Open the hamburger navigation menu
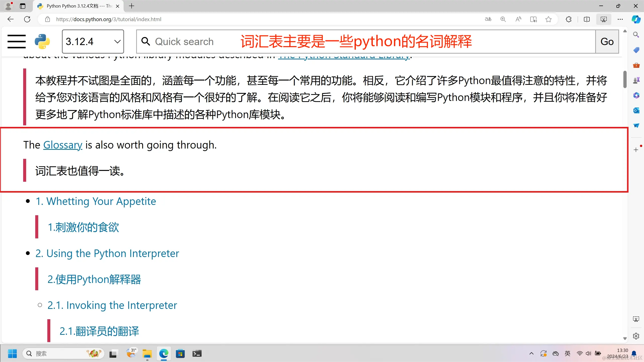644x362 pixels. [17, 42]
